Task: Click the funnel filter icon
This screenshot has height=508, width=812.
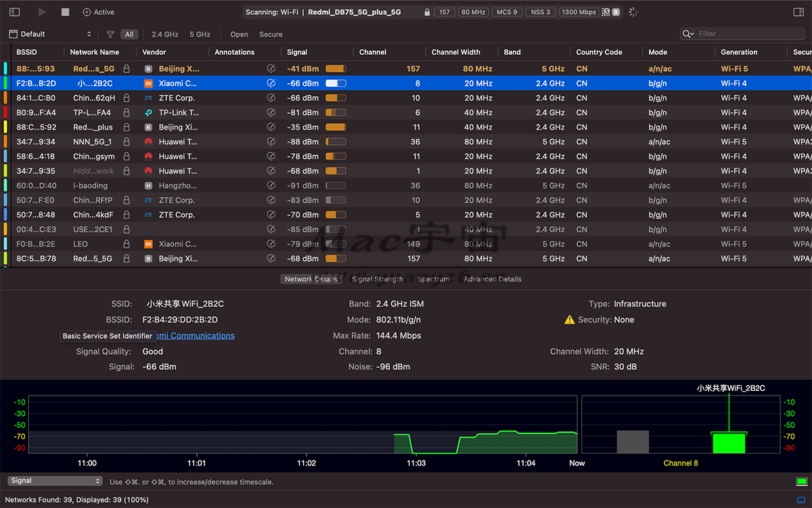Action: click(x=109, y=34)
